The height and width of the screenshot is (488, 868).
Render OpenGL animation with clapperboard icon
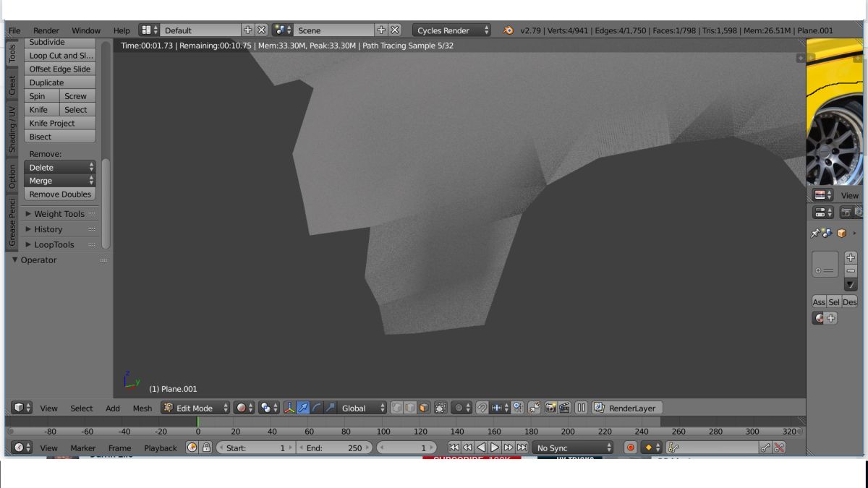coord(564,408)
